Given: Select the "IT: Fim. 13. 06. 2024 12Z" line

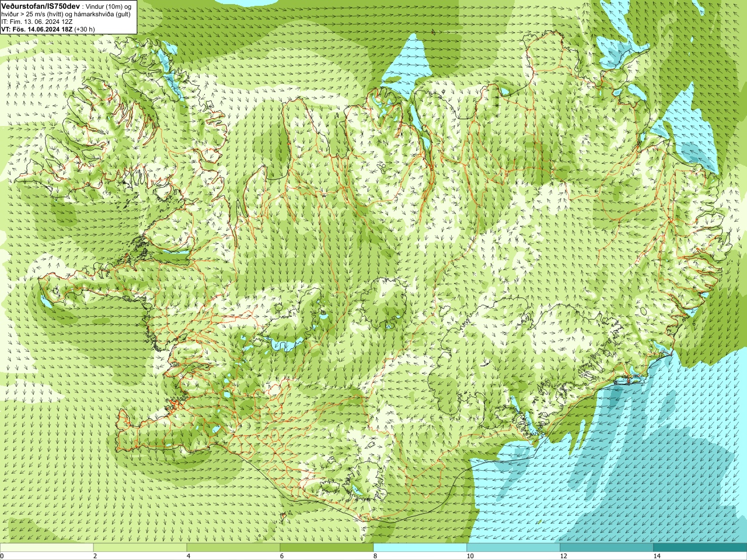Looking at the screenshot, I should [37, 21].
